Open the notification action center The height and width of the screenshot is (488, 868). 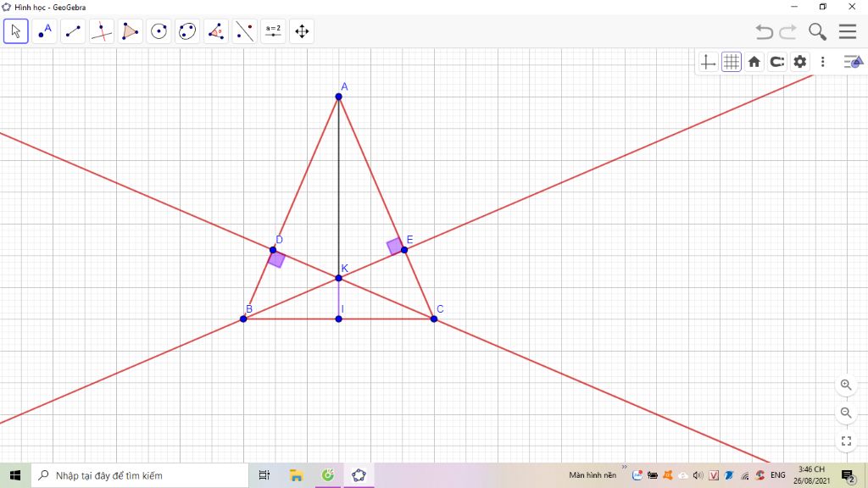coord(848,475)
